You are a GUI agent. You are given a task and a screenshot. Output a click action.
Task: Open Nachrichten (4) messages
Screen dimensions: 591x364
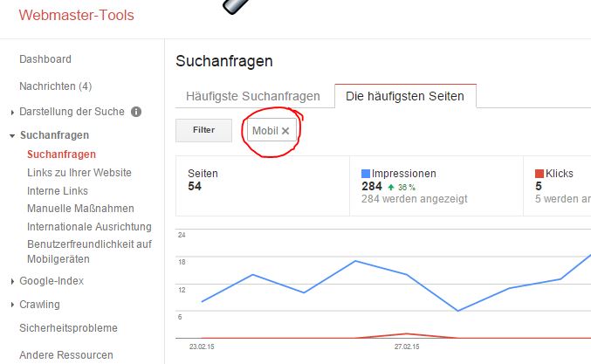tap(56, 86)
